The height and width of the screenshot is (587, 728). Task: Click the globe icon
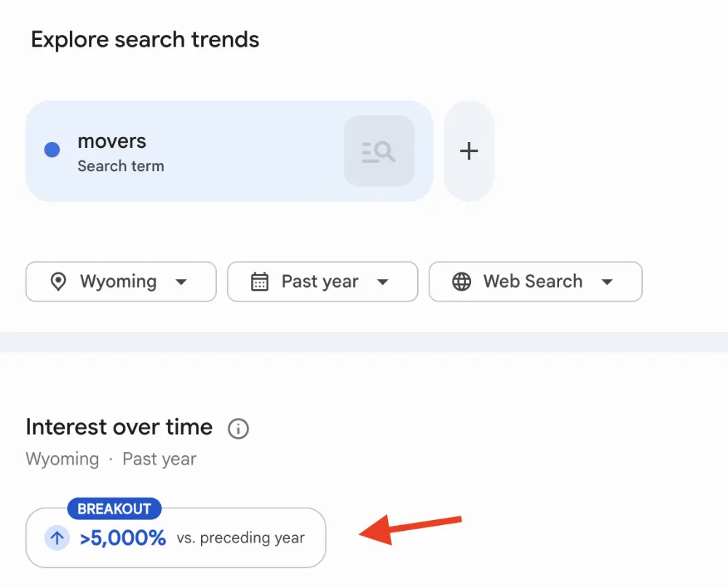point(462,281)
